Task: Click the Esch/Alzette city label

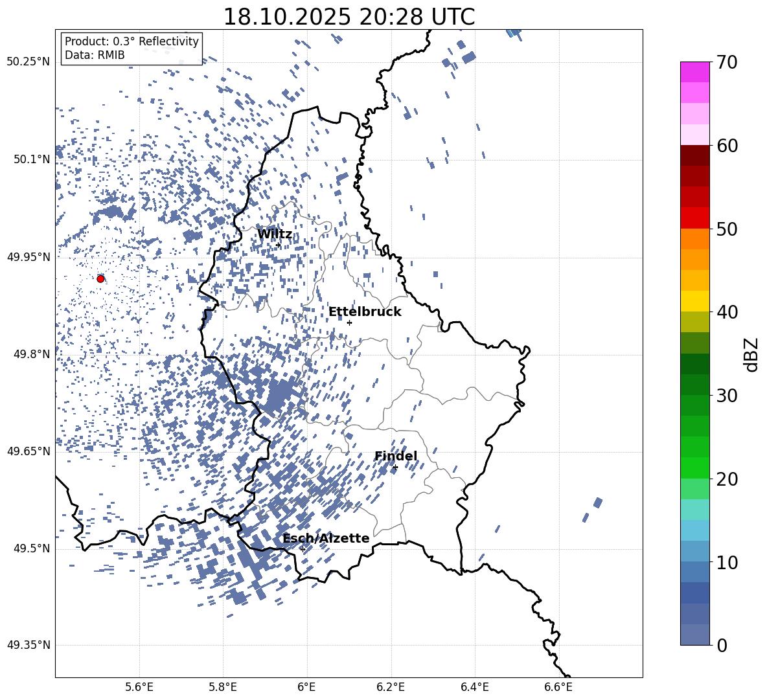Action: tap(326, 538)
